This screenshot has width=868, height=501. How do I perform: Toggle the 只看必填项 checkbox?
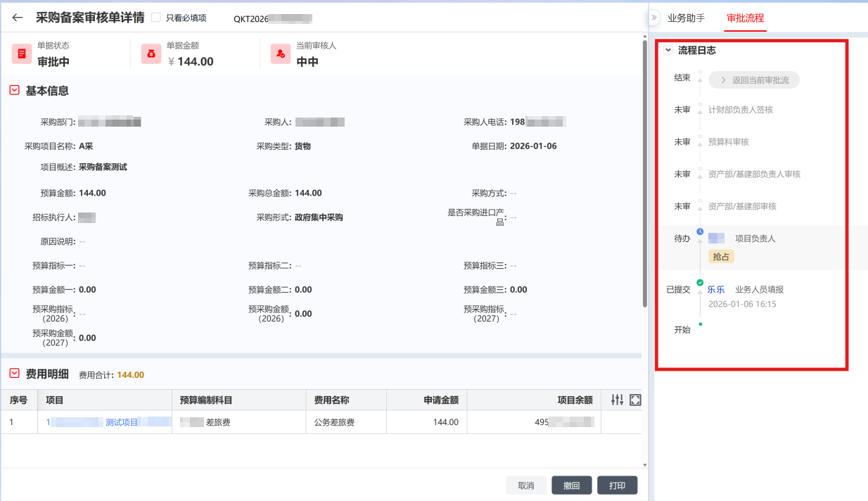coord(156,18)
